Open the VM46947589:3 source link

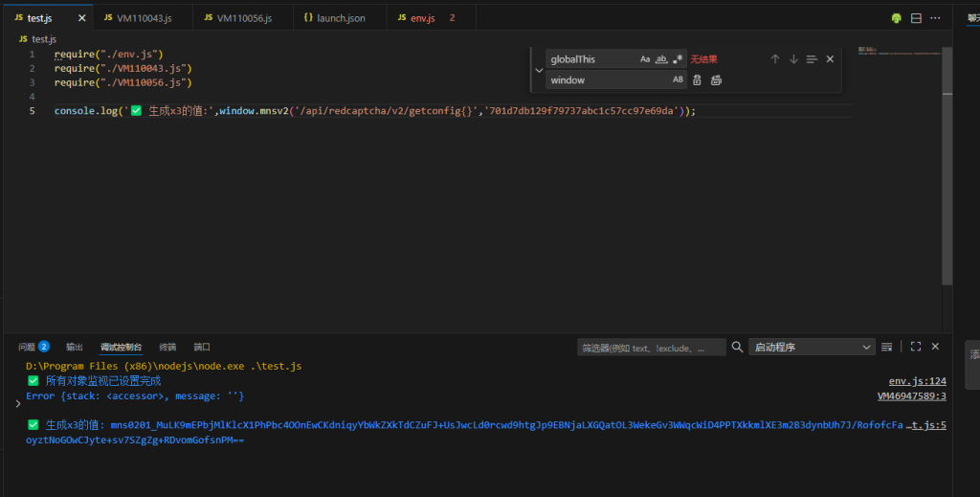(911, 395)
